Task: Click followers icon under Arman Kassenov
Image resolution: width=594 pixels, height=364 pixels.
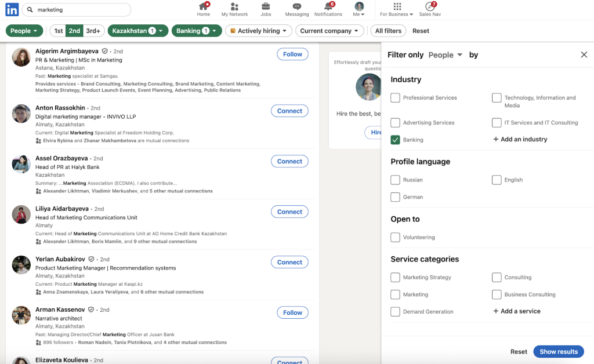Action: [38, 343]
